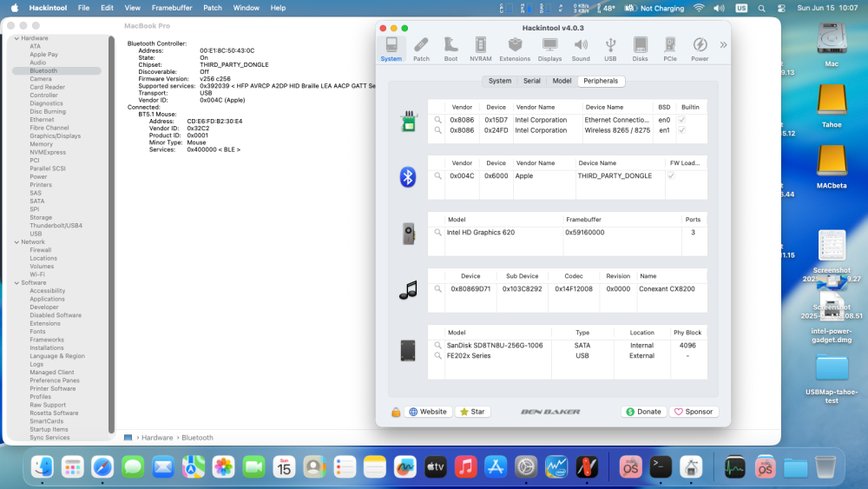Image resolution: width=868 pixels, height=489 pixels.
Task: Open the Sound section in Hackintool
Action: [x=581, y=49]
